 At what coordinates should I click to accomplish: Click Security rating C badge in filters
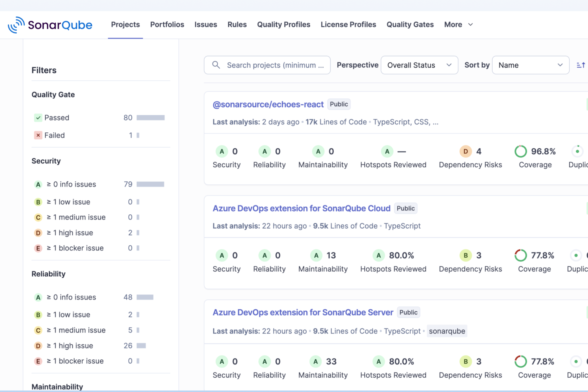tap(38, 217)
